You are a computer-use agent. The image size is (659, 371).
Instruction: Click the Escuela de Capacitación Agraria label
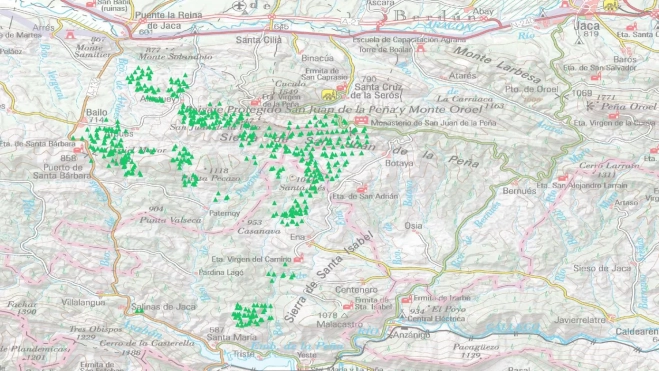click(409, 39)
